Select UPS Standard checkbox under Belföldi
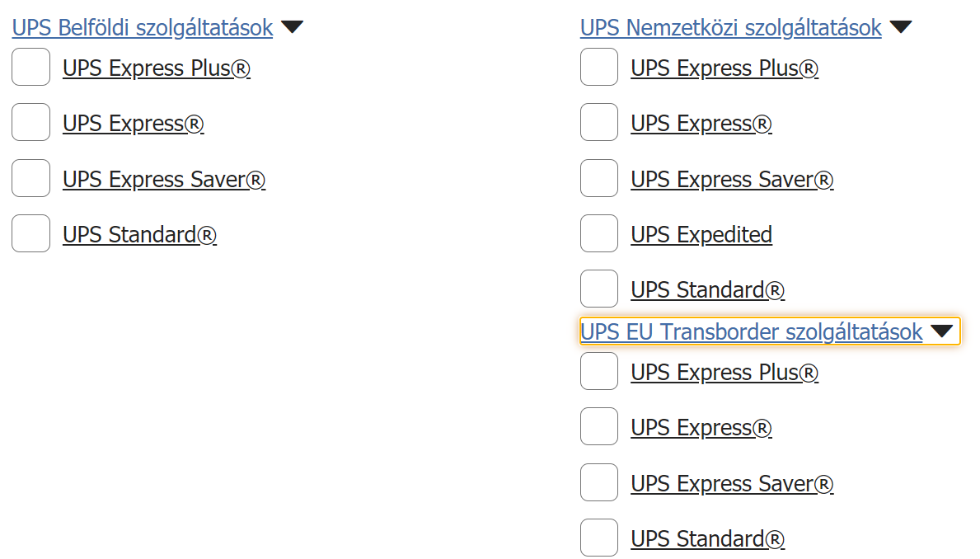Screen dimensions: 980x559 31,234
